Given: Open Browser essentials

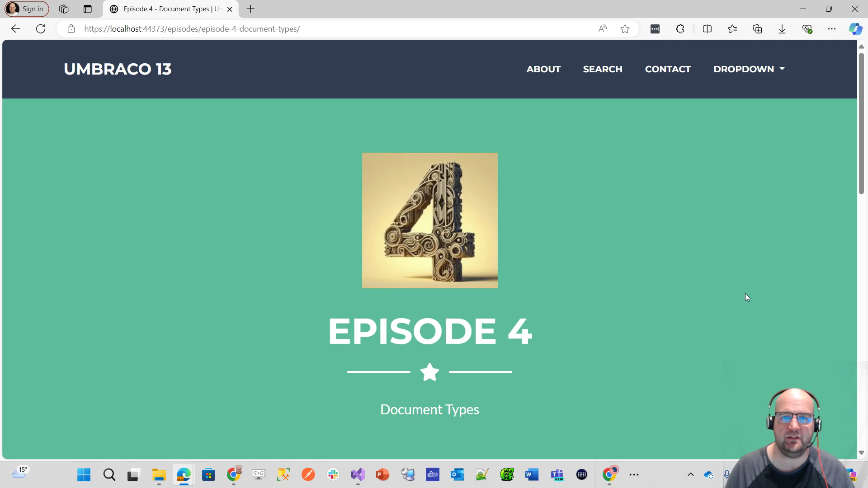Looking at the screenshot, I should coord(807,28).
